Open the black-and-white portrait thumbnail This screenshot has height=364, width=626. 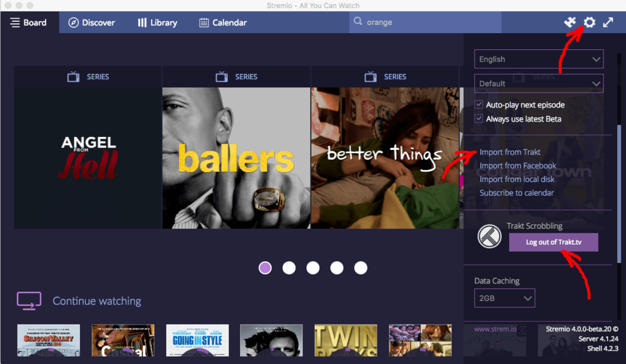point(272,340)
